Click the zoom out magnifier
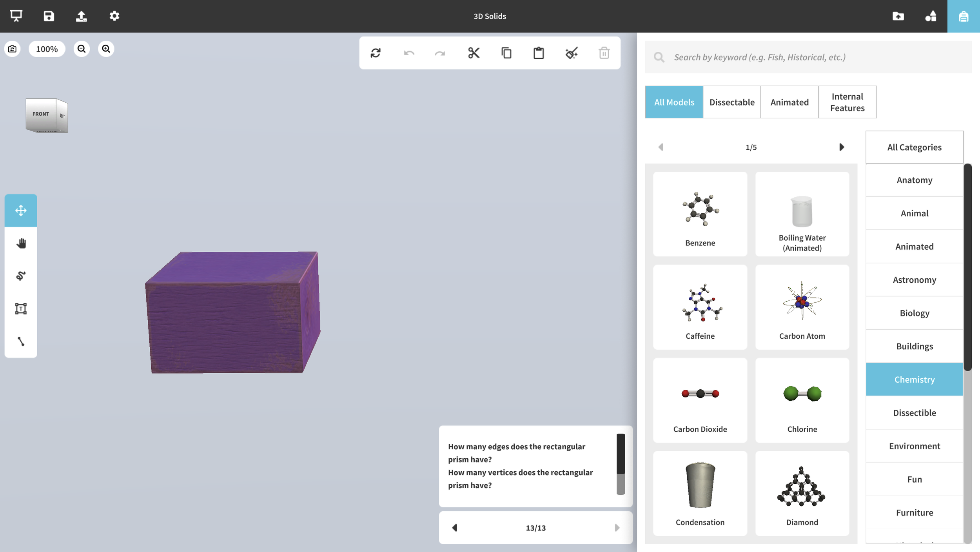 tap(82, 49)
